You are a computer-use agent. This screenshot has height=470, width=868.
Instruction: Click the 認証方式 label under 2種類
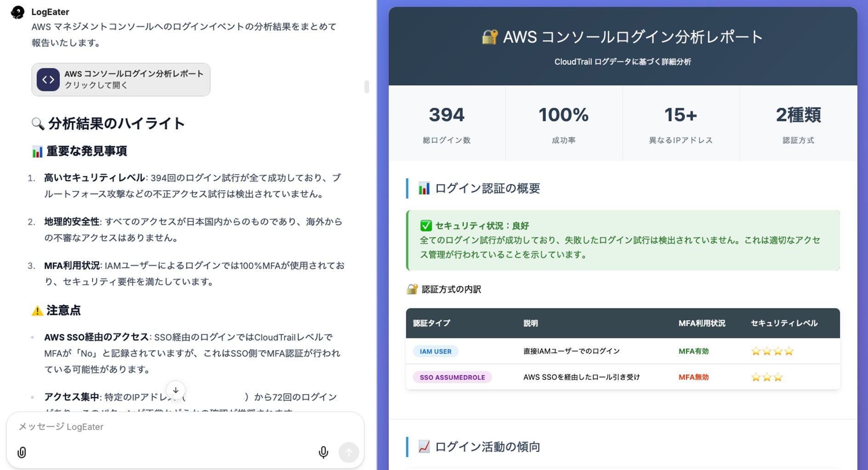click(x=799, y=140)
